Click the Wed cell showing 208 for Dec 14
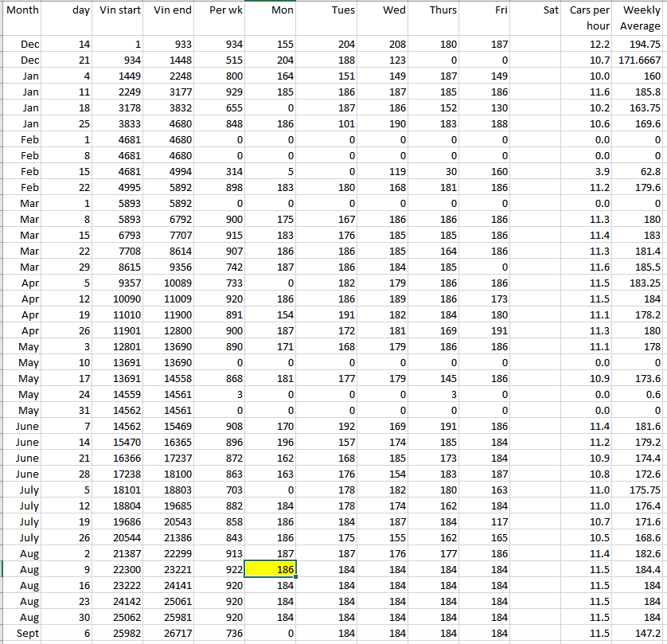 point(384,45)
